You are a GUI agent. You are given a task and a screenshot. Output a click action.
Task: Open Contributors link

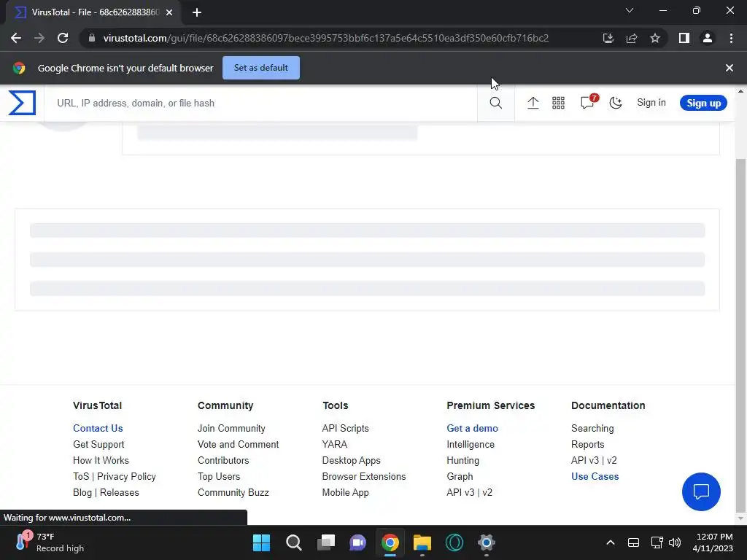[223, 461]
